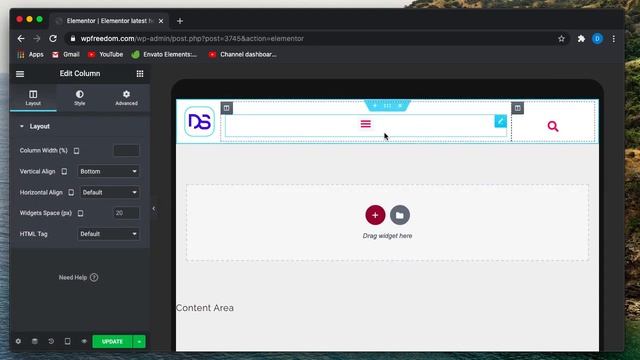Open the widgets grid panel
This screenshot has height=360, width=640.
[140, 73]
